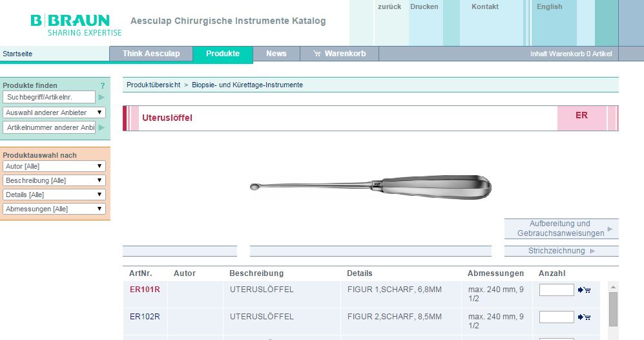Switch to the Think Aesculap tab
644x340 pixels.
pyautogui.click(x=151, y=54)
